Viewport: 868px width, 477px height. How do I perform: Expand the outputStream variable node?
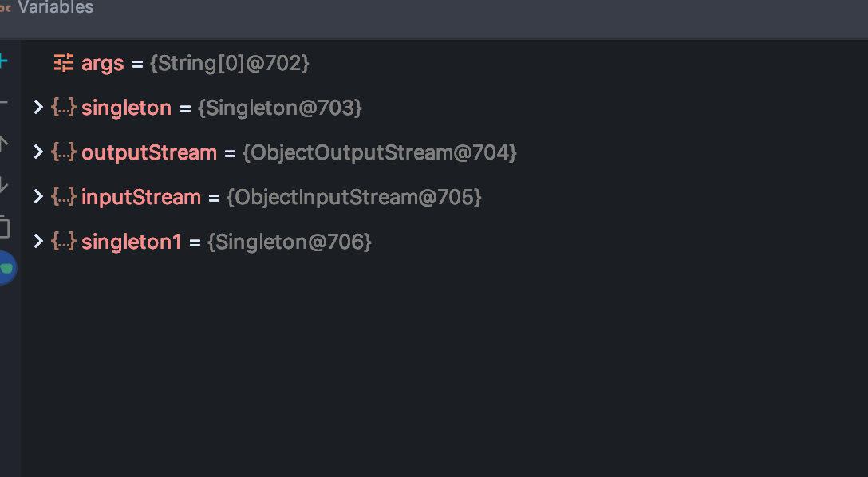coord(38,152)
